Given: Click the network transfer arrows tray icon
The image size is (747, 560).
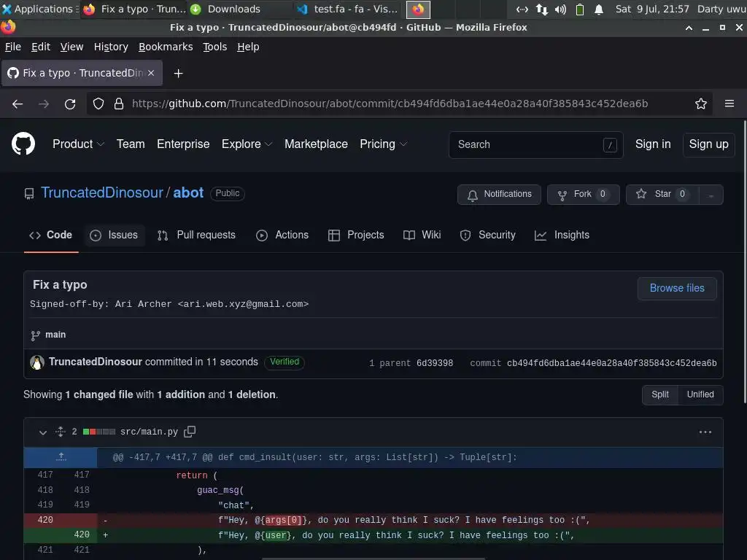Looking at the screenshot, I should click(x=542, y=9).
